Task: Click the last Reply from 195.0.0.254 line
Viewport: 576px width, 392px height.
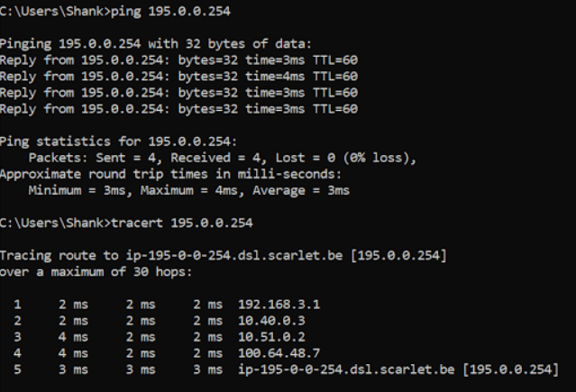Action: click(178, 109)
